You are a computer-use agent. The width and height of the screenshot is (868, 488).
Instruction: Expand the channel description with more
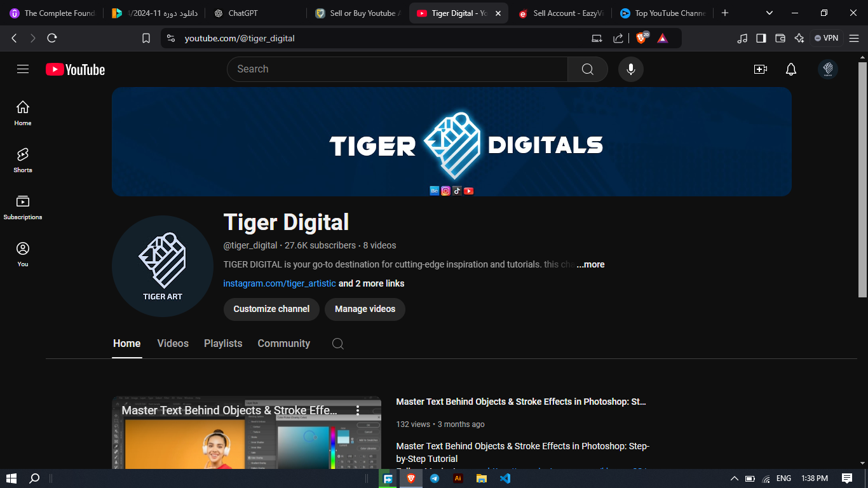[x=591, y=264]
